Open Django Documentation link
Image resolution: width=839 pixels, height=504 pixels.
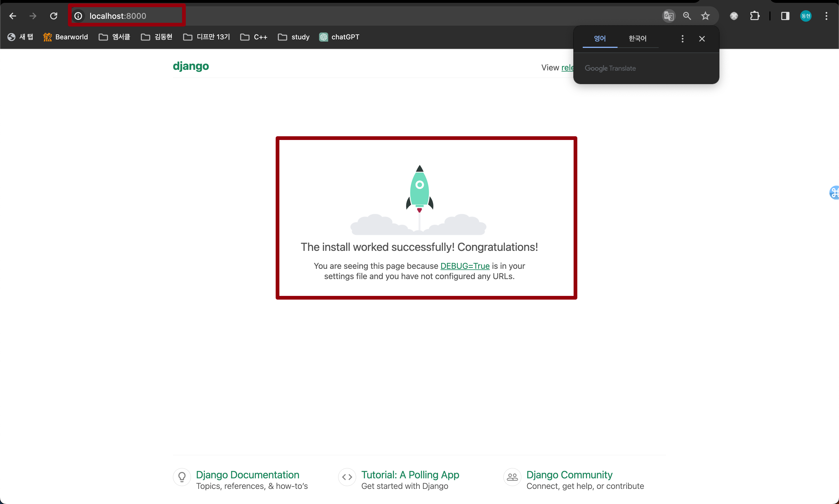(247, 475)
